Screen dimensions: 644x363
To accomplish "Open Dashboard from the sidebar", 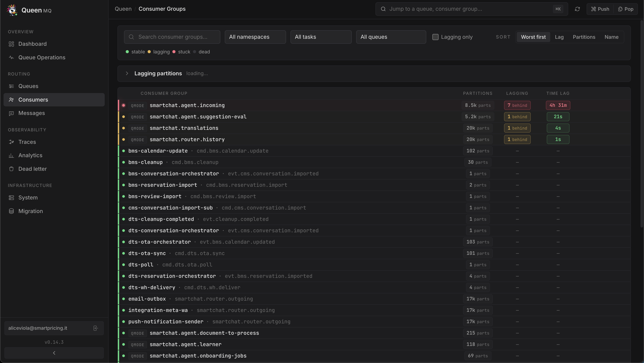I will [54, 44].
